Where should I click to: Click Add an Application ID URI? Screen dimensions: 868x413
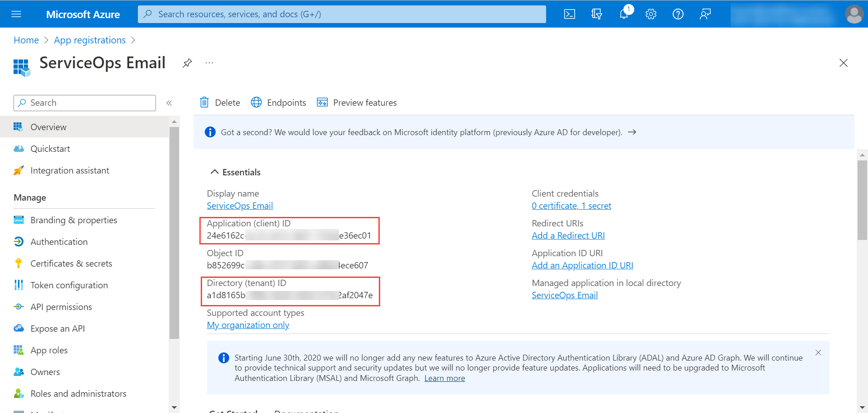pyautogui.click(x=582, y=265)
